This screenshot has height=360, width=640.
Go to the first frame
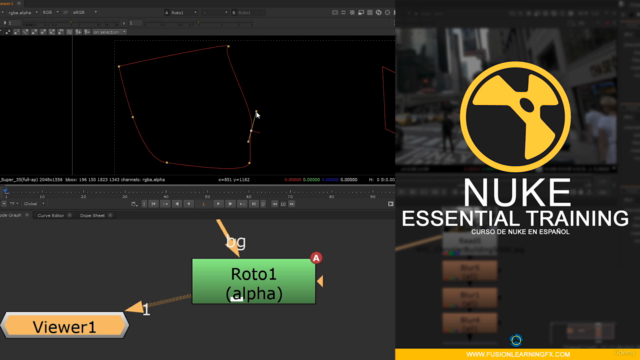153,204
